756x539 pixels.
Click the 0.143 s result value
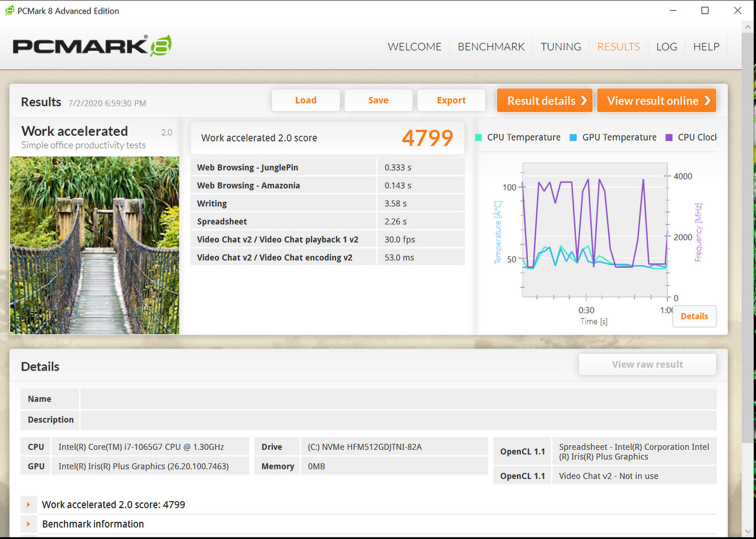pos(398,185)
